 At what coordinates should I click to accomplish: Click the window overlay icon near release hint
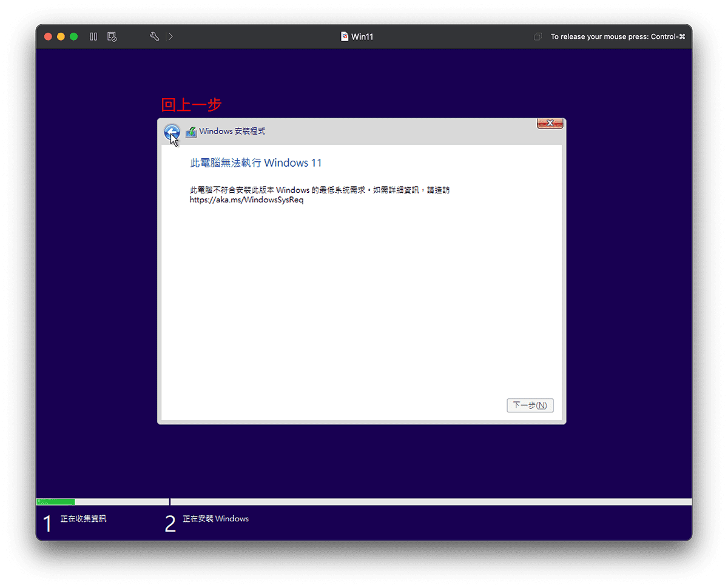point(538,36)
